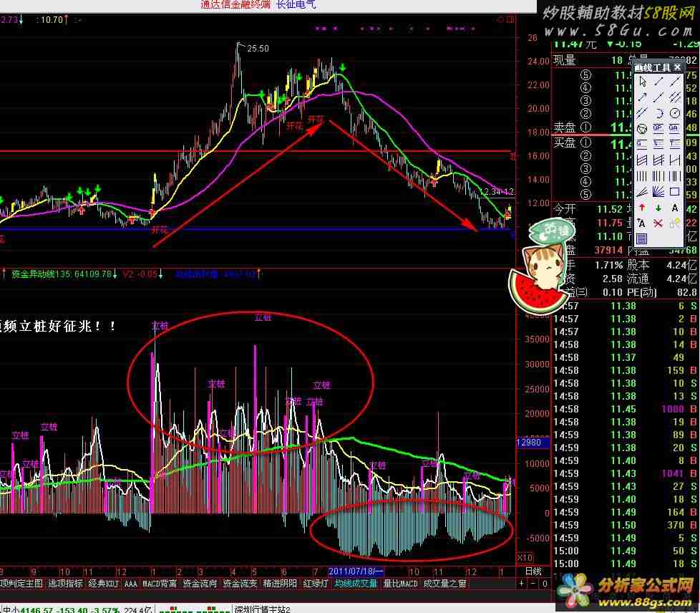Show the 资金流变 indicator tab

coord(240,584)
